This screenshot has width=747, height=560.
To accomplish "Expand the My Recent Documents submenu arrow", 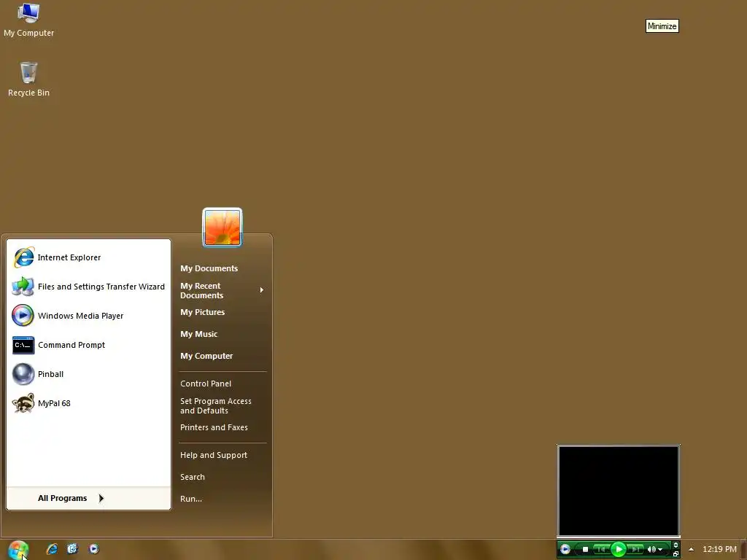I will tap(262, 290).
